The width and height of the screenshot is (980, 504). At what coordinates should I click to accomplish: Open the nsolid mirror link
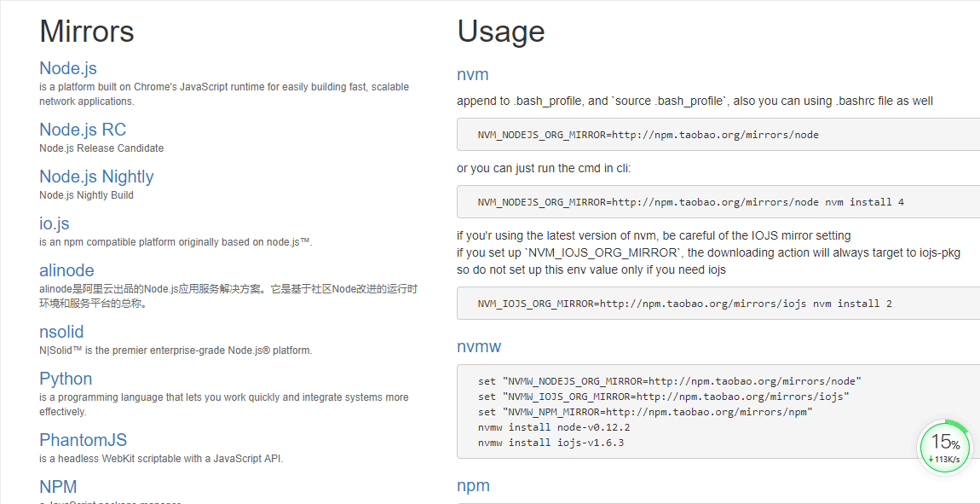[61, 332]
